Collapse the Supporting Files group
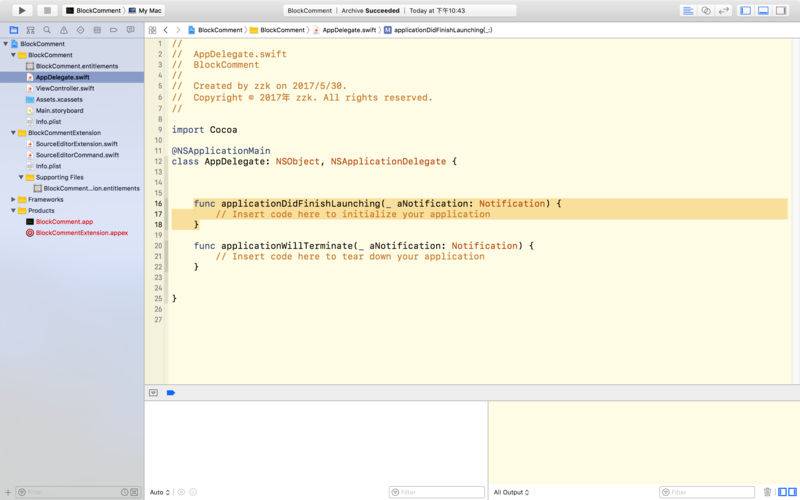800x500 pixels. pyautogui.click(x=21, y=177)
